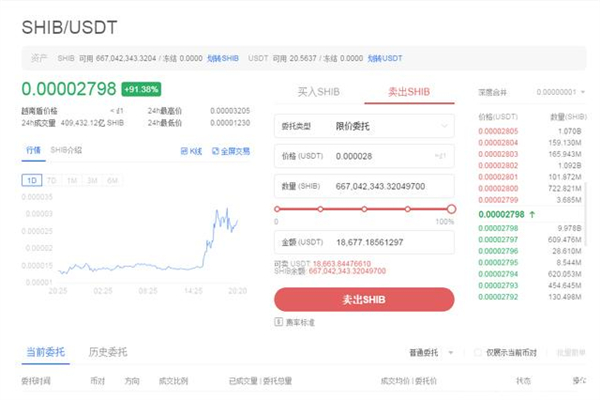Click the red 卖出SHIB submit button
Image resolution: width=600 pixels, height=400 pixels.
pos(364,299)
